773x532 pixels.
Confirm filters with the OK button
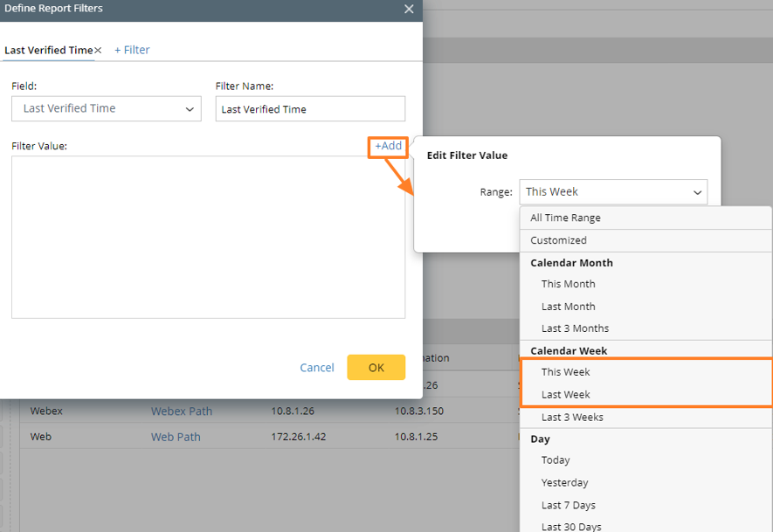pos(376,367)
